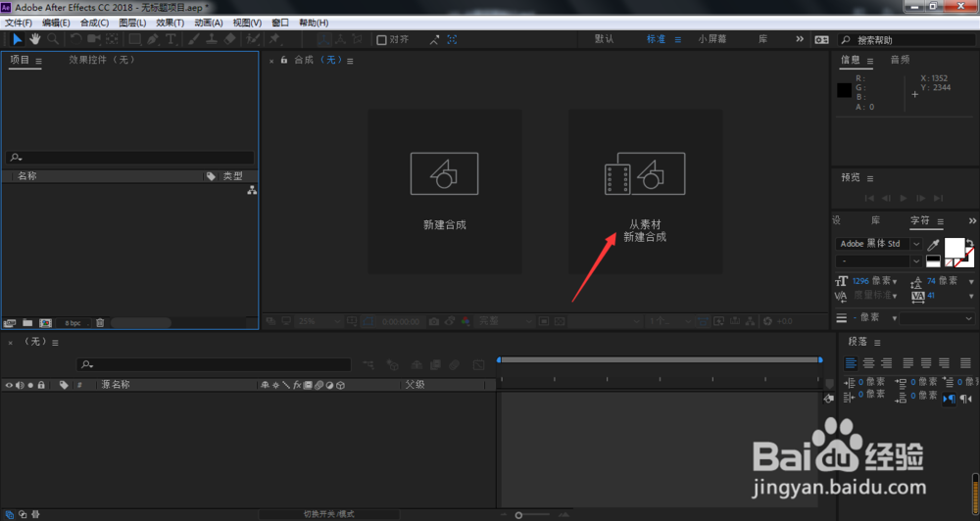Switch to the 音频 tab
The image size is (980, 521).
(900, 60)
